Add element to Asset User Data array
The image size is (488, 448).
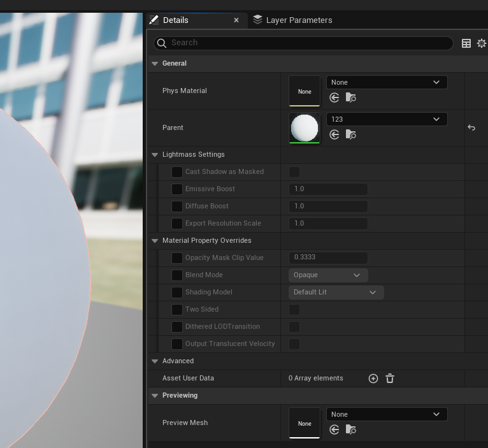click(373, 379)
